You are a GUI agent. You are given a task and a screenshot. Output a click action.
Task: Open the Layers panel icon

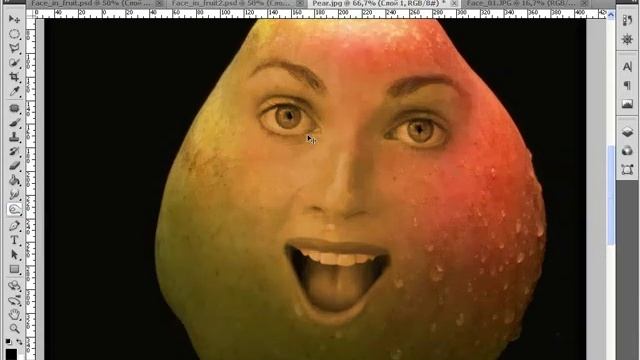click(x=627, y=132)
